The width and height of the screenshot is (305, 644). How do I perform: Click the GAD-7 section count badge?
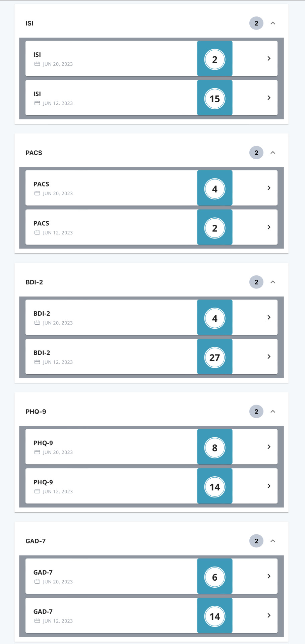(256, 541)
